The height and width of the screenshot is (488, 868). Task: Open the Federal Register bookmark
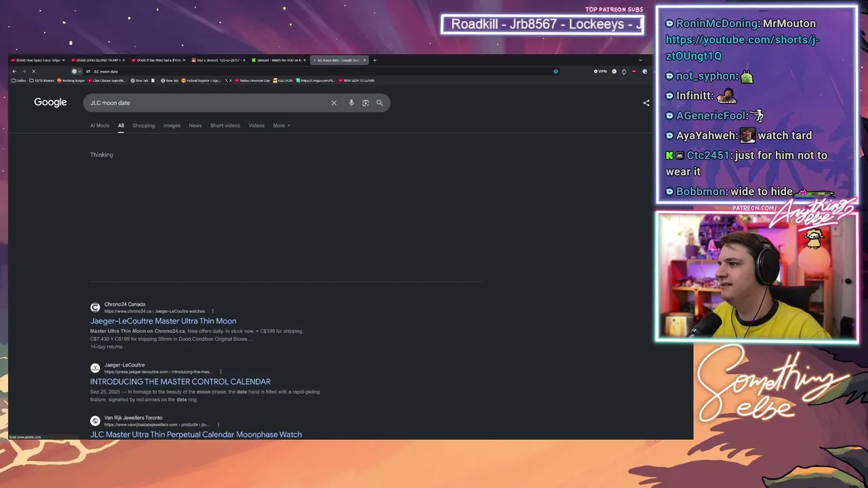tap(201, 81)
